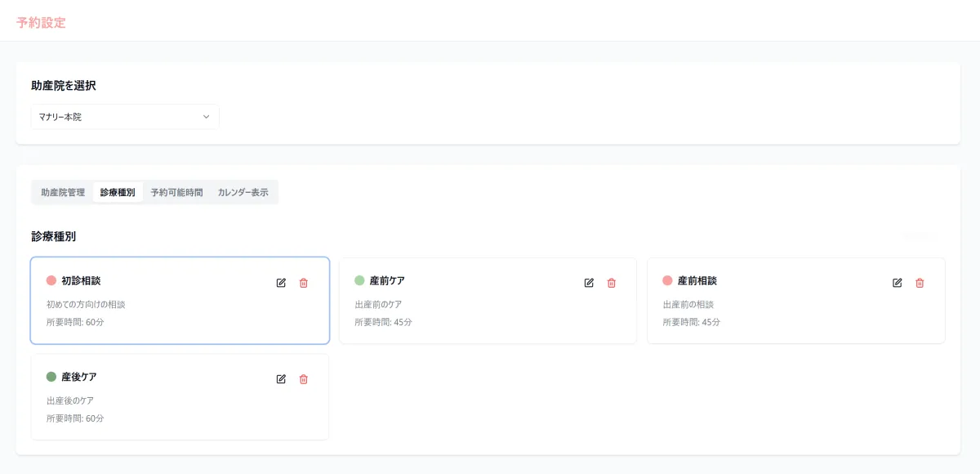Select the 診療種別 tab

[x=118, y=193]
